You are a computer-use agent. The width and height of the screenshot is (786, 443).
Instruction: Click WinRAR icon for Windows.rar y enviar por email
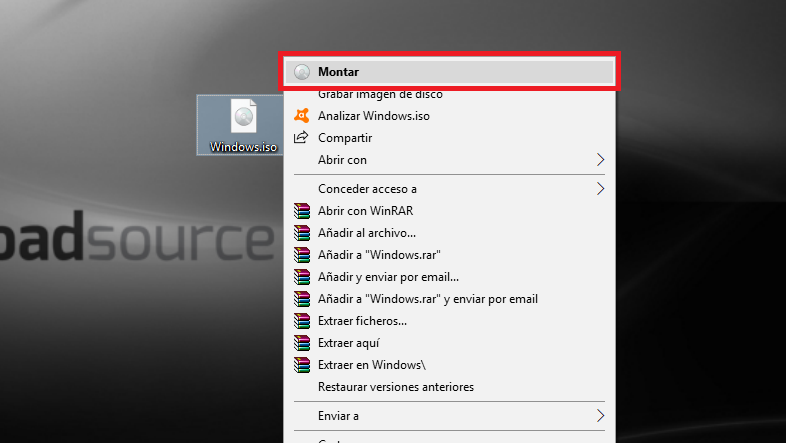[302, 299]
